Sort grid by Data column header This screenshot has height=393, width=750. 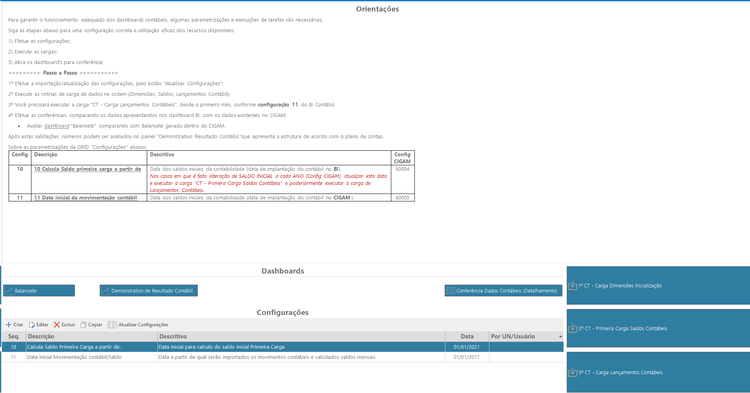click(x=467, y=337)
